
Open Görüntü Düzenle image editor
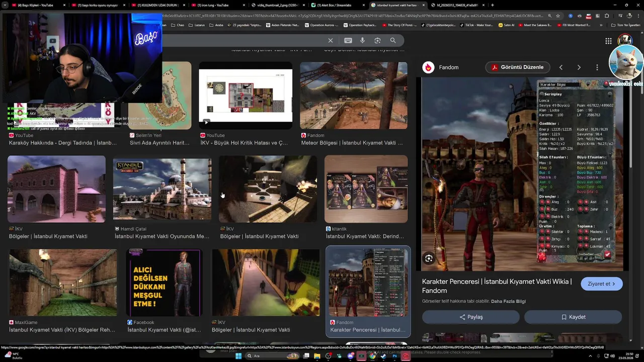coord(518,67)
